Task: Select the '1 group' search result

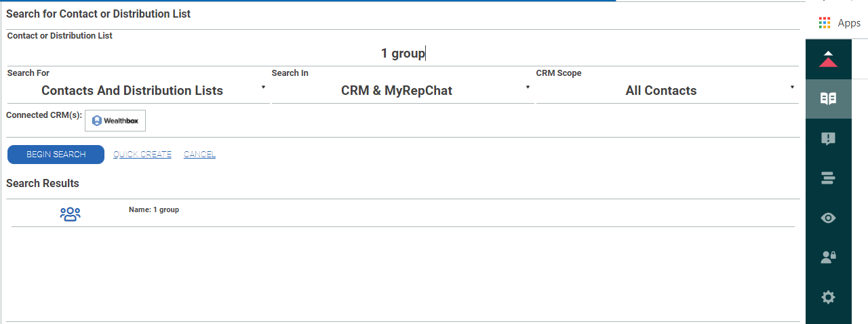Action: 154,210
